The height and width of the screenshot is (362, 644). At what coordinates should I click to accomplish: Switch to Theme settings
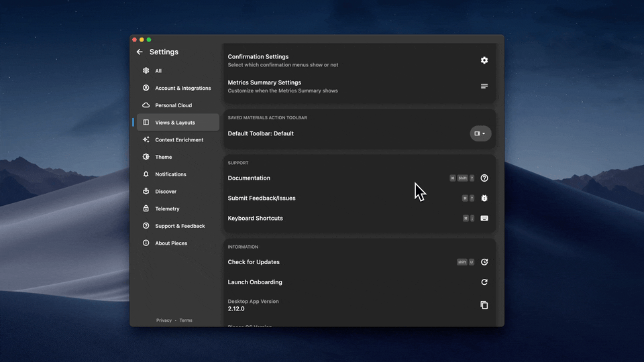pos(178,157)
